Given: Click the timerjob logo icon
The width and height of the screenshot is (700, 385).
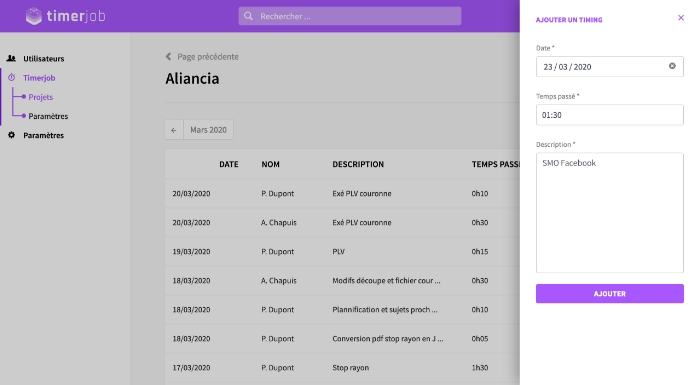Looking at the screenshot, I should point(33,16).
